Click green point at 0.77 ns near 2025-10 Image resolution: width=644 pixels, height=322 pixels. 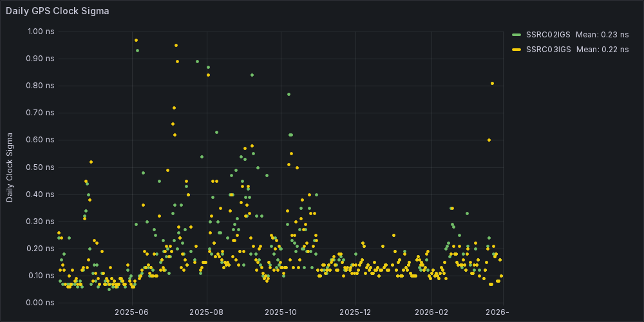(x=289, y=94)
